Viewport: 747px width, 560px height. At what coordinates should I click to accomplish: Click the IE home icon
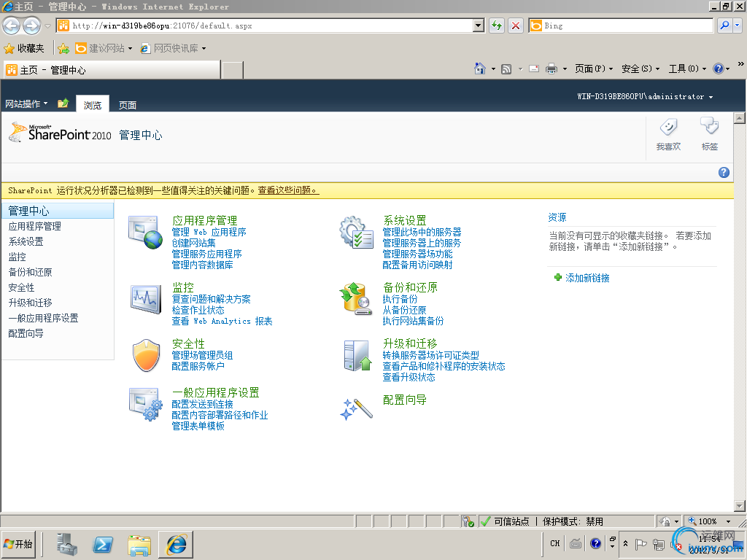480,69
